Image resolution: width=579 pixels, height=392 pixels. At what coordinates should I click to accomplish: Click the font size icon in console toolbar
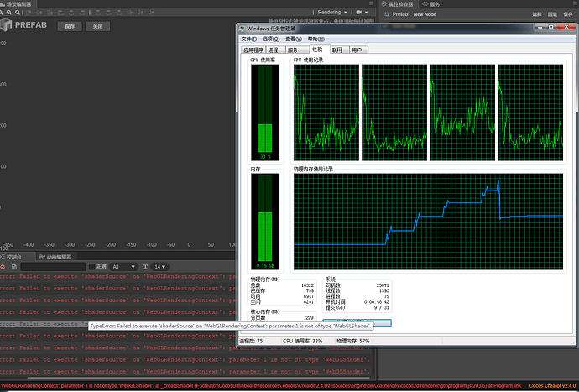click(145, 267)
